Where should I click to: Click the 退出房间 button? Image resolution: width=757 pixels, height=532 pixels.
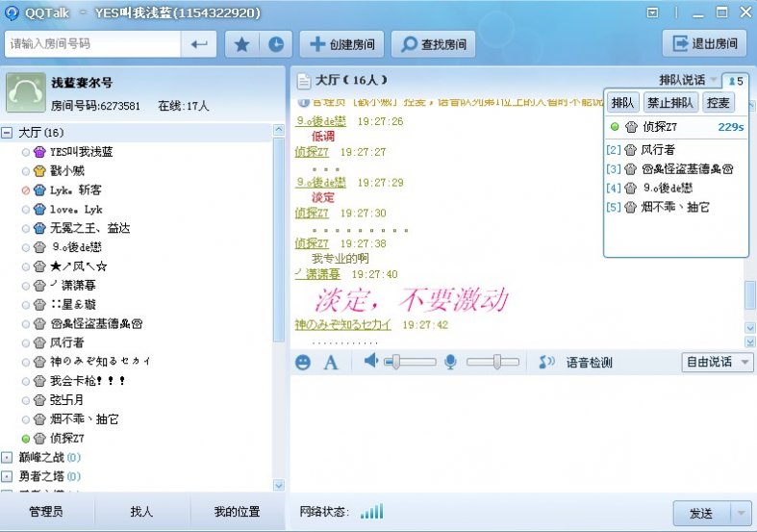[705, 44]
